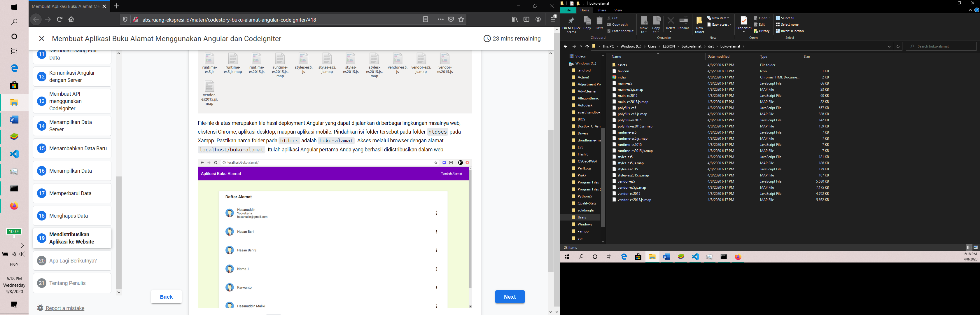The height and width of the screenshot is (315, 980).
Task: Click Explorer navigation pane scrollbar
Action: pos(603,178)
